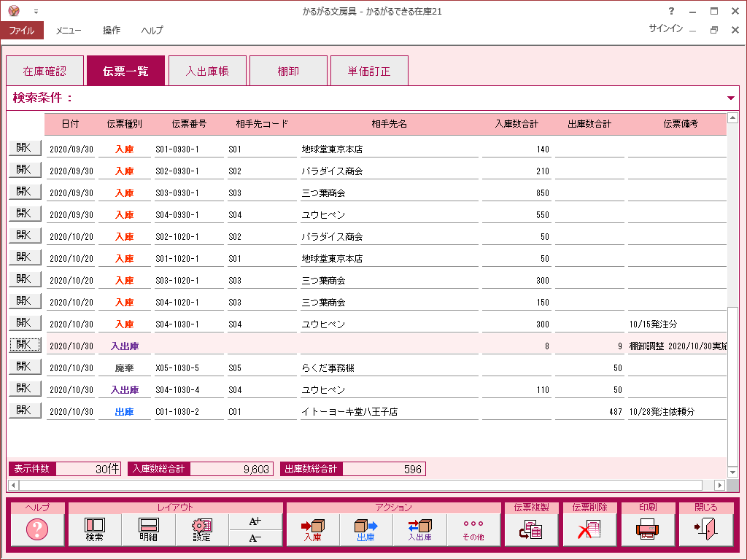Viewport: 747px width, 560px height.
Task: Create a new 入出庫 transfer slip
Action: (419, 529)
